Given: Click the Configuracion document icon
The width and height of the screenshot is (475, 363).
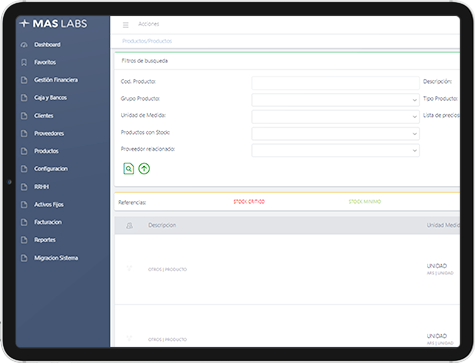Looking at the screenshot, I should tap(24, 169).
